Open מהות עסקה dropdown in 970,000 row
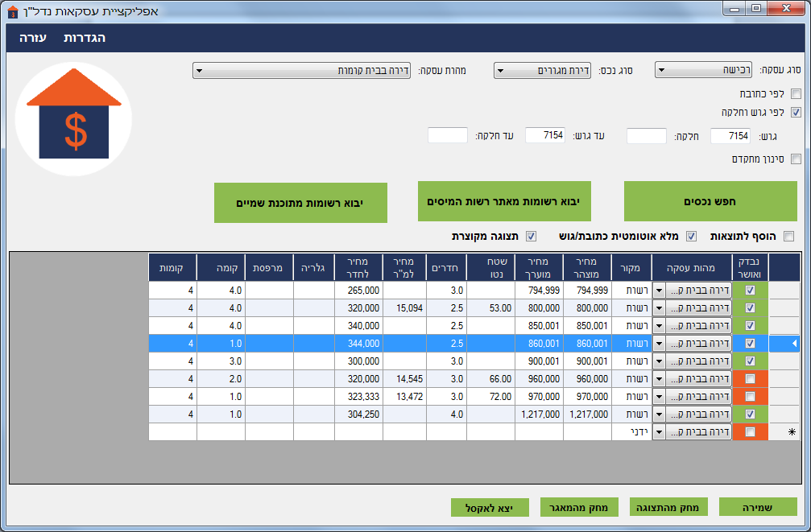Viewport: 811px width, 532px height. click(659, 397)
